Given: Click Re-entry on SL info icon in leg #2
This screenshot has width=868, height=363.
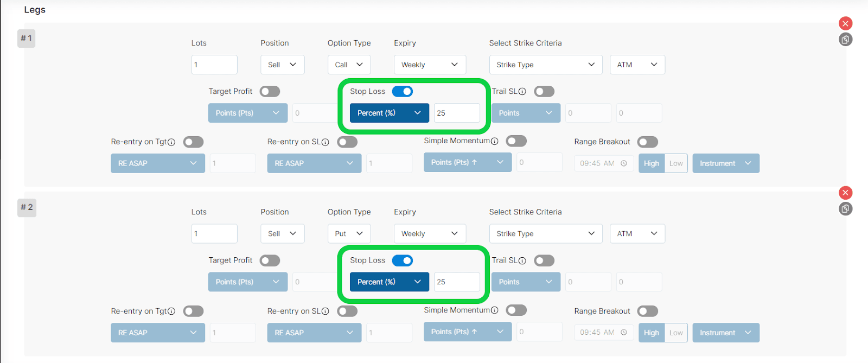Looking at the screenshot, I should click(325, 311).
